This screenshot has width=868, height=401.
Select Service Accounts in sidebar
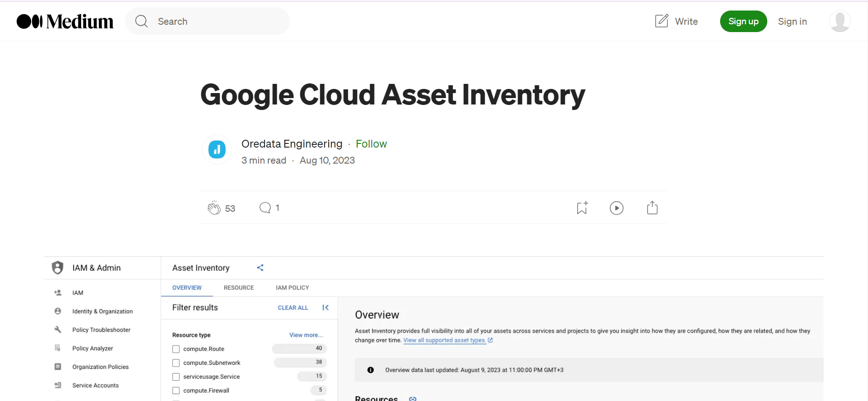point(95,385)
